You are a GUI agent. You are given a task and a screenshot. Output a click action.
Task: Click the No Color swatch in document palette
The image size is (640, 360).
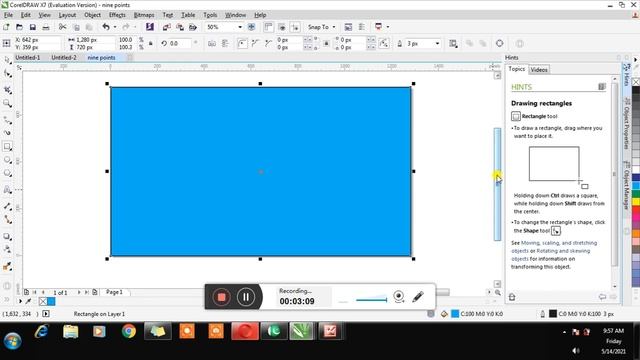(43, 302)
